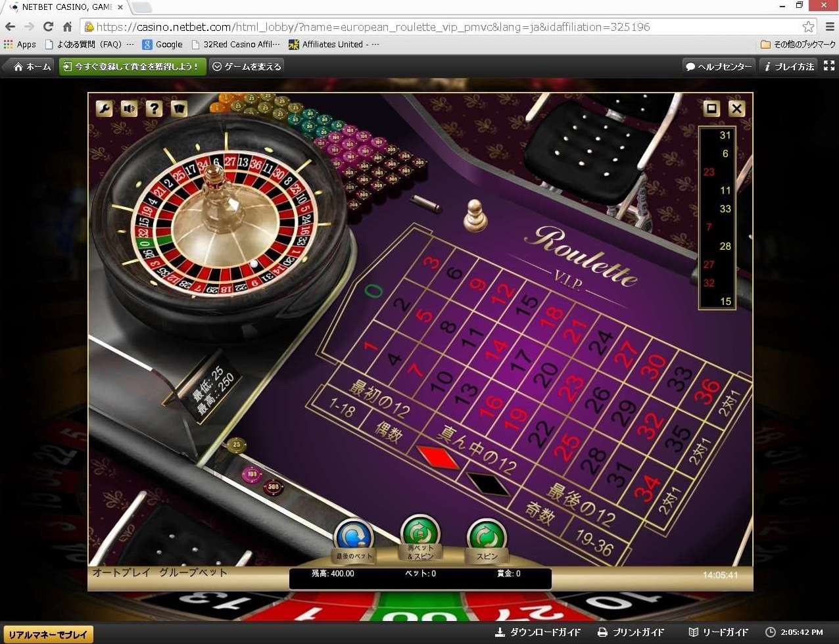Select the dark red 500 value chip
839x644 pixels.
[x=273, y=488]
